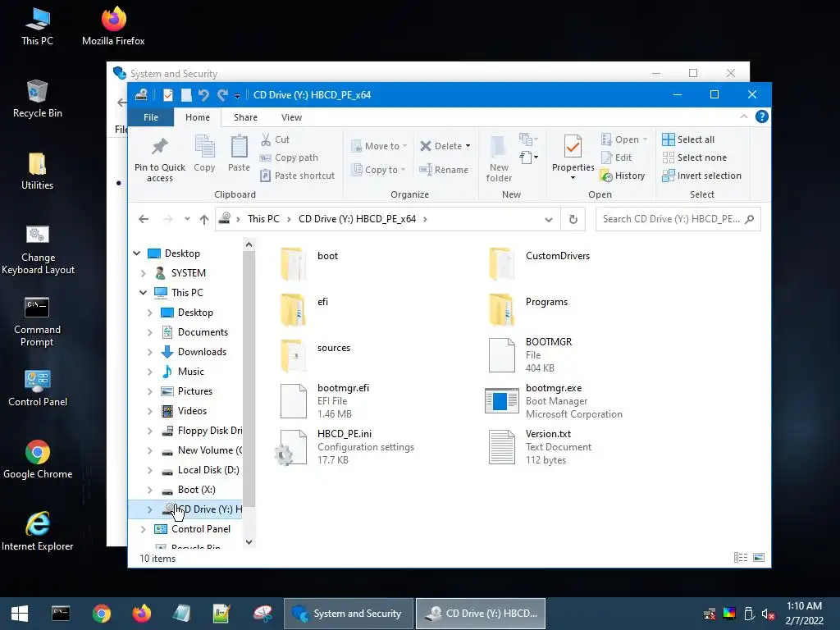Select Boot (X:) in navigation pane

tap(196, 491)
